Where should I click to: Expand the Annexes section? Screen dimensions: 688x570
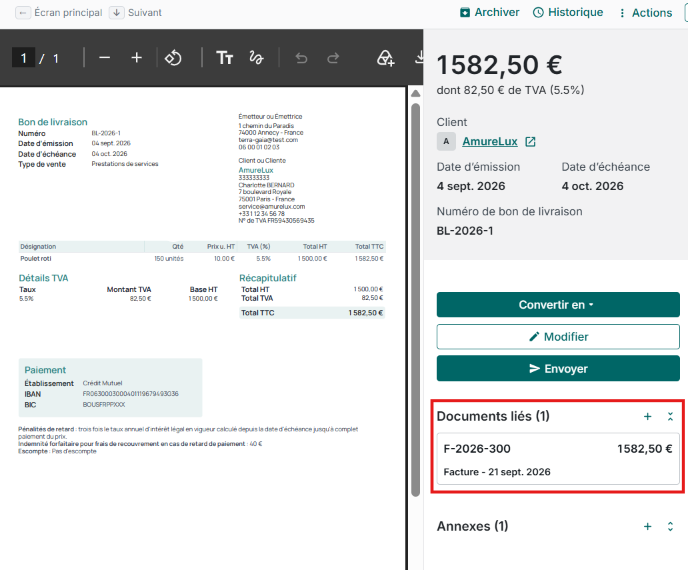670,526
